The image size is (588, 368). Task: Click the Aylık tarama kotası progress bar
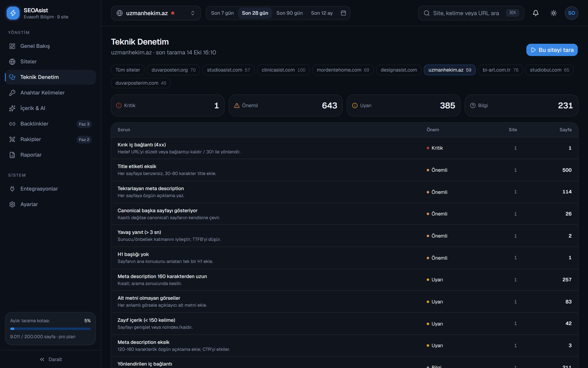[50, 329]
